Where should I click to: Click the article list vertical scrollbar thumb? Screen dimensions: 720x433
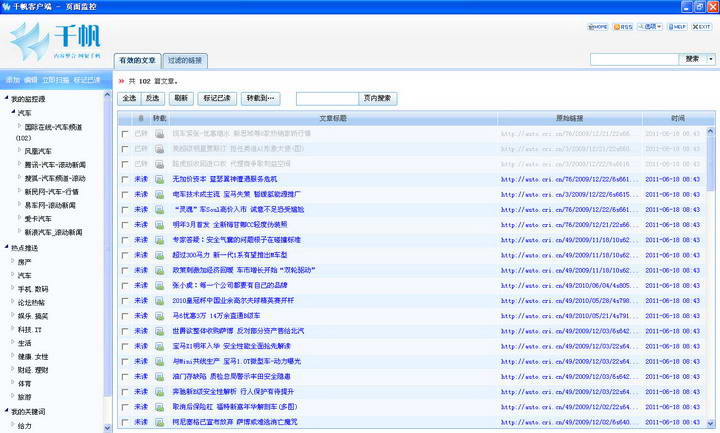(711, 163)
